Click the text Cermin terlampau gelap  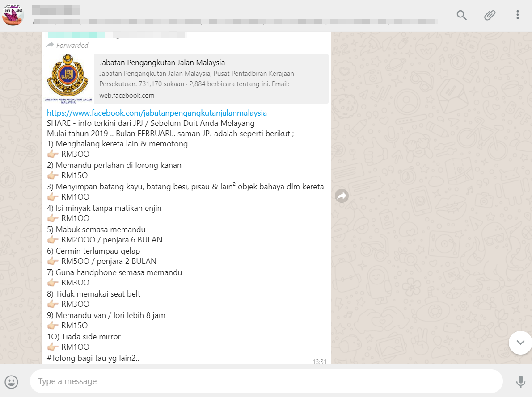tap(98, 251)
